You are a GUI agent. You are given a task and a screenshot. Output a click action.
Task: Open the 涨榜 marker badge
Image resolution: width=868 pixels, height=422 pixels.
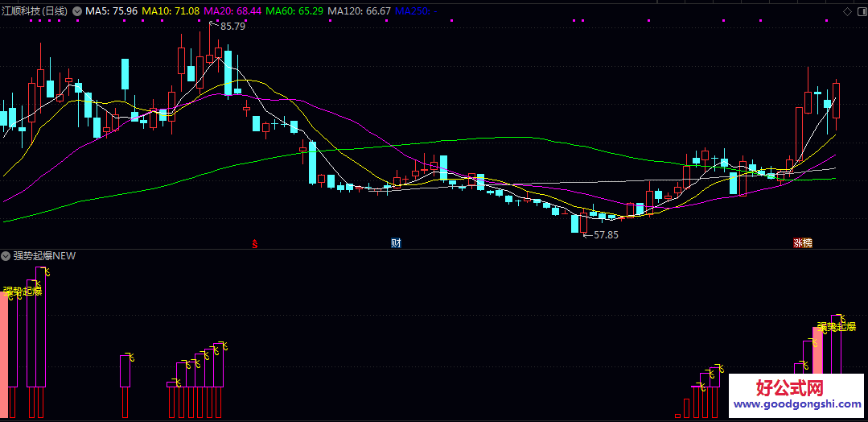click(802, 243)
